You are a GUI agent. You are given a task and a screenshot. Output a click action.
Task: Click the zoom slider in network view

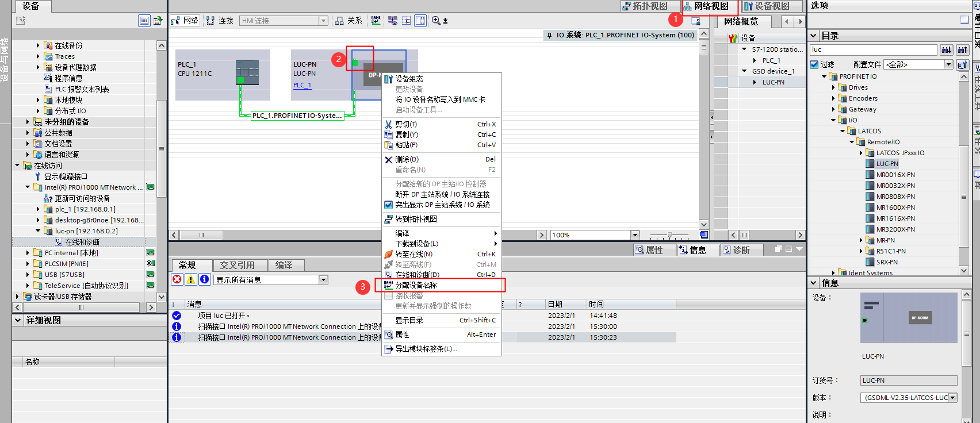[669, 235]
